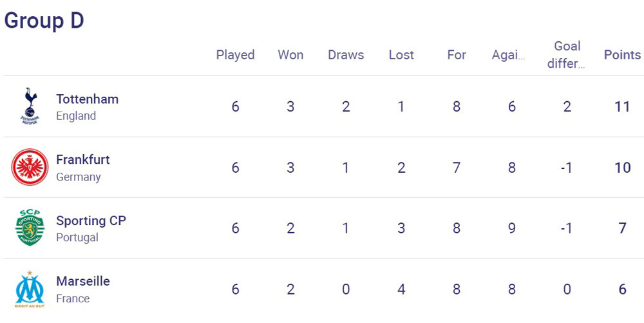Click the Goal difference column header
The image size is (644, 323).
coord(567,55)
